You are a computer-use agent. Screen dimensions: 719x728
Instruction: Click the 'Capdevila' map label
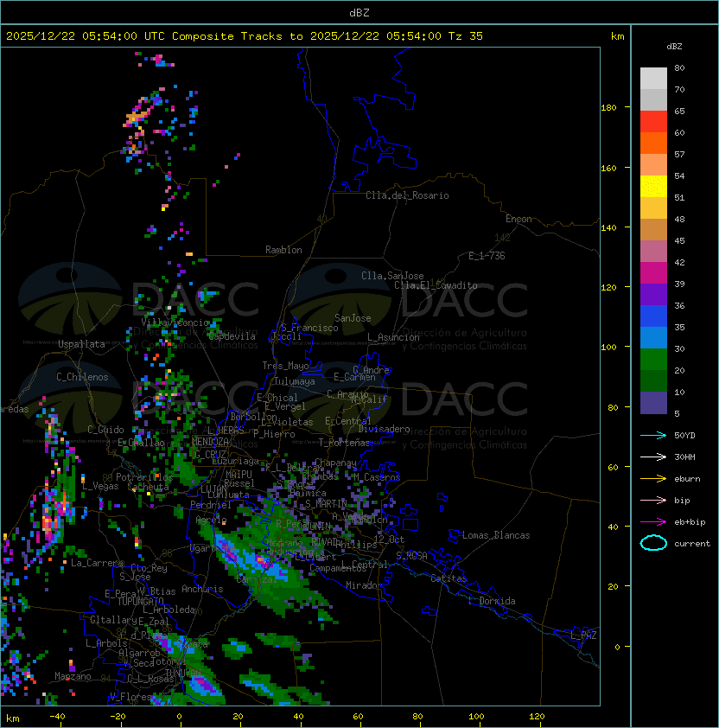coord(232,336)
